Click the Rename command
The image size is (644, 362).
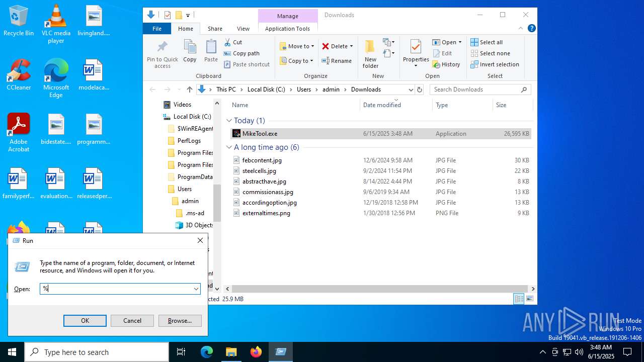coord(337,61)
